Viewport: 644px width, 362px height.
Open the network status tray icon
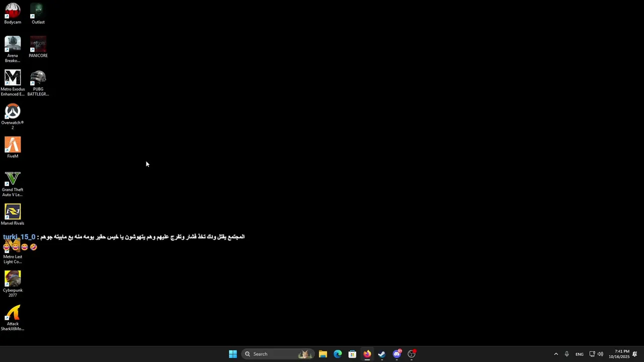592,354
